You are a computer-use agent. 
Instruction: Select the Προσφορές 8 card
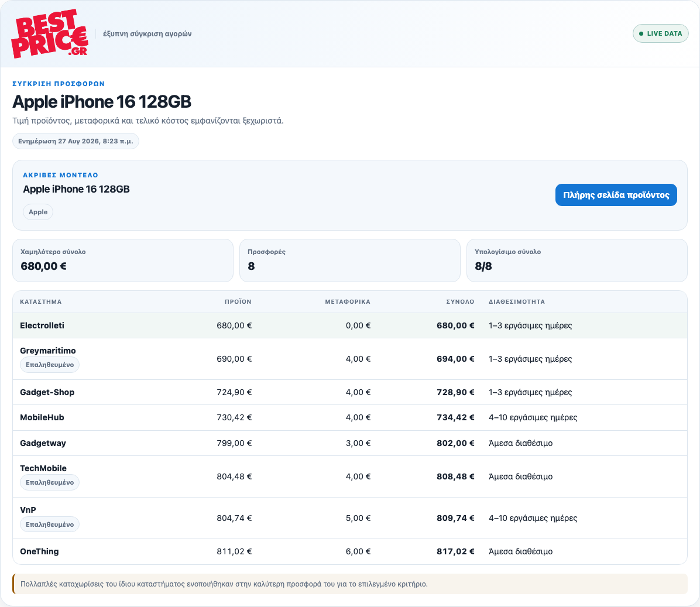click(x=349, y=260)
